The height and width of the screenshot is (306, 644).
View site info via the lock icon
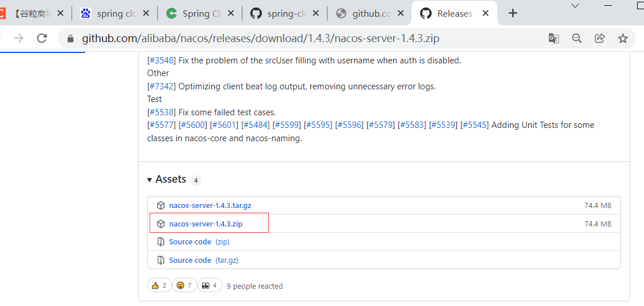click(71, 39)
